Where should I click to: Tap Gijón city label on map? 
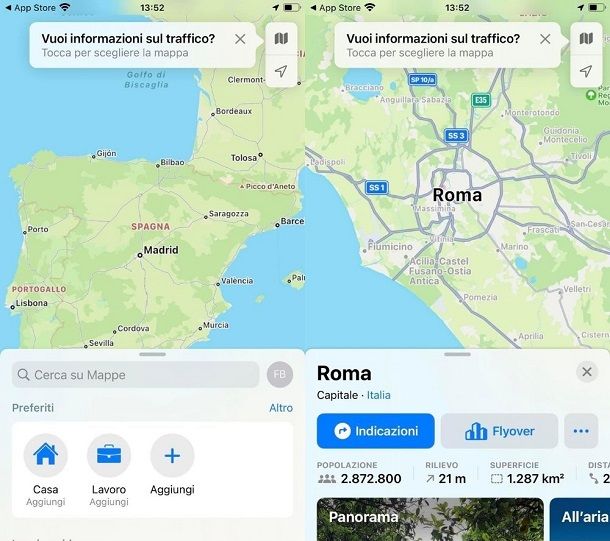pos(106,153)
